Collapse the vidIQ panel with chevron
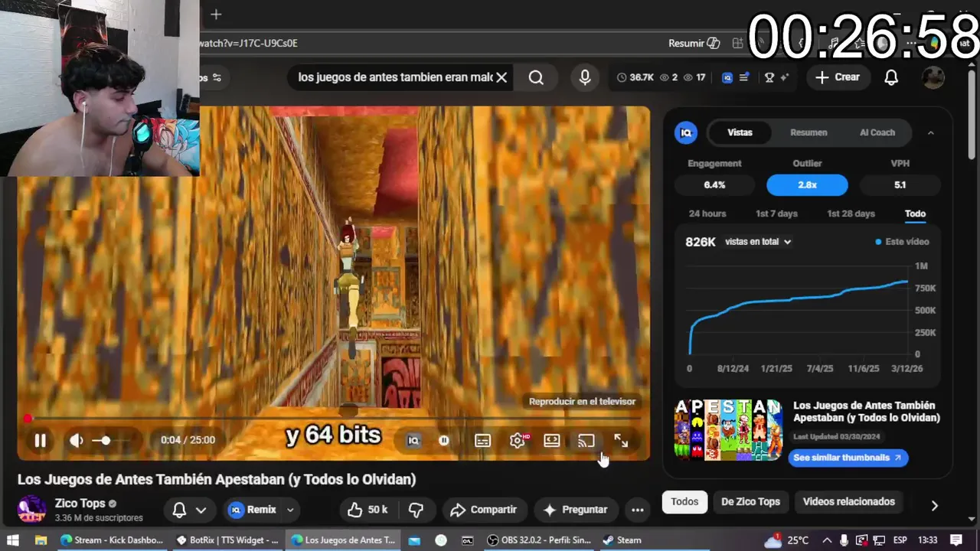The width and height of the screenshot is (980, 551). (x=931, y=132)
